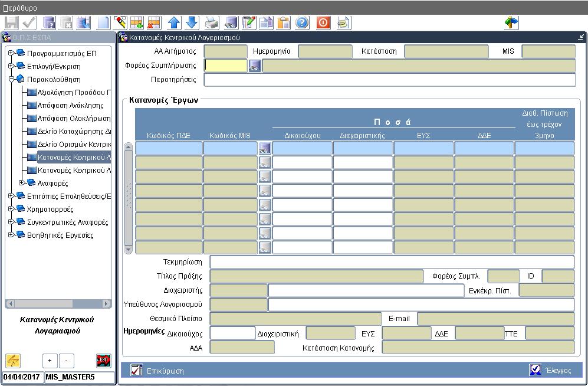This screenshot has width=588, height=386.
Task: Select Αξιολόγηση Προόδου tree item
Action: (74, 92)
